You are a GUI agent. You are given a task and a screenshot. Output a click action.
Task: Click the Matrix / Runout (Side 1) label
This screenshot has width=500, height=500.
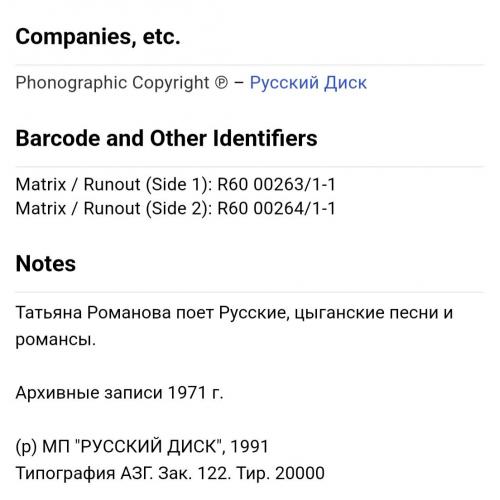(114, 184)
